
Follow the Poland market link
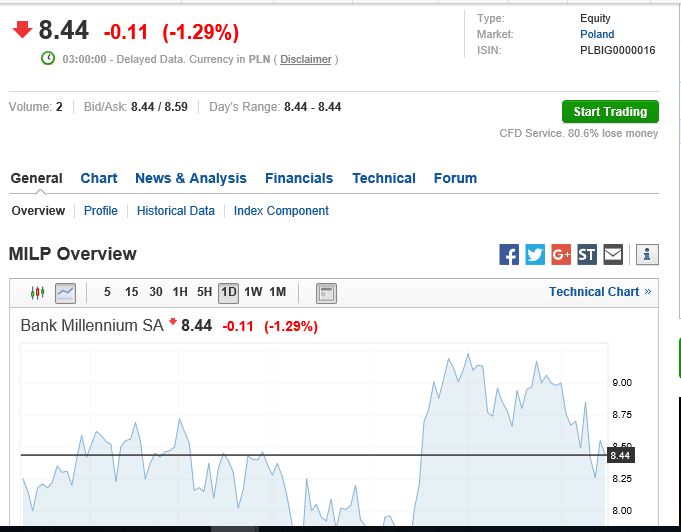pyautogui.click(x=597, y=34)
